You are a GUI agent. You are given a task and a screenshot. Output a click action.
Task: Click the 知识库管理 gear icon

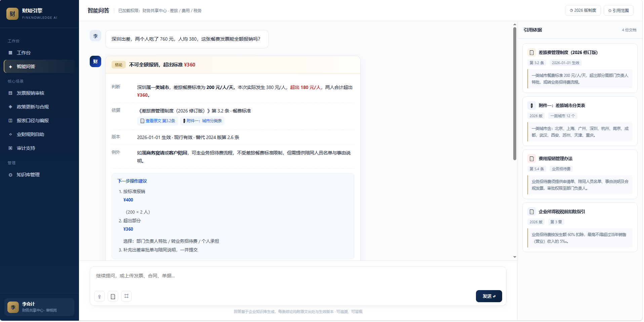[x=10, y=175]
